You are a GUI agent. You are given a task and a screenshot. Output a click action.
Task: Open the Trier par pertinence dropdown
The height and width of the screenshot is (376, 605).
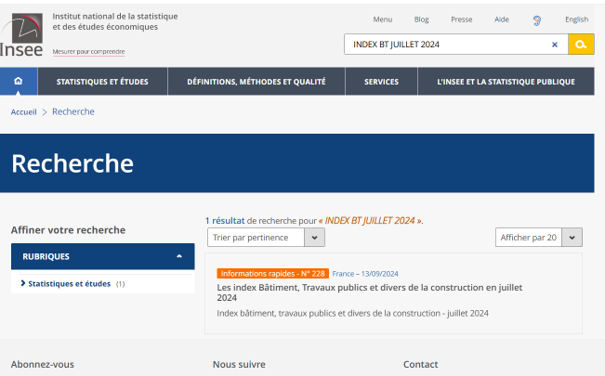[x=266, y=237]
